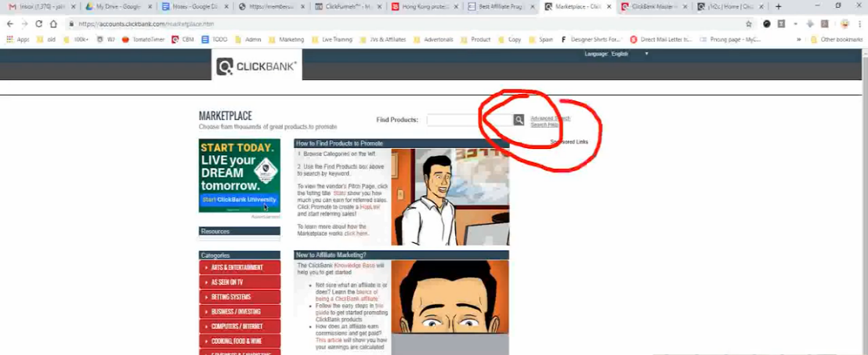Open the Knowledge Base link
The image size is (868, 355).
click(x=354, y=266)
